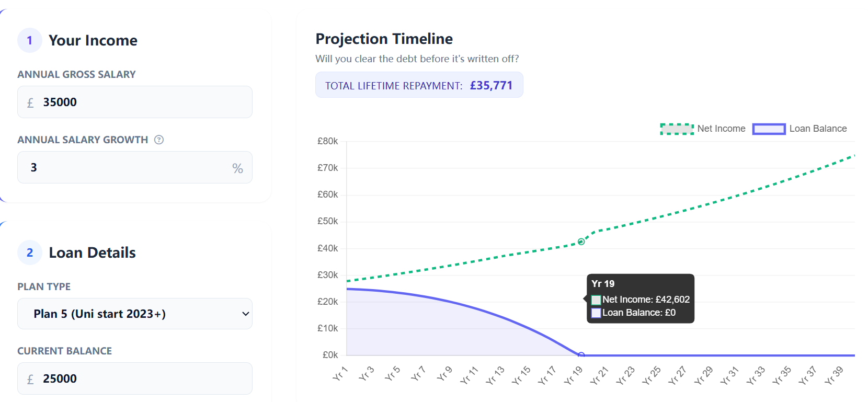Click the pound symbol in salary field

[x=30, y=102]
